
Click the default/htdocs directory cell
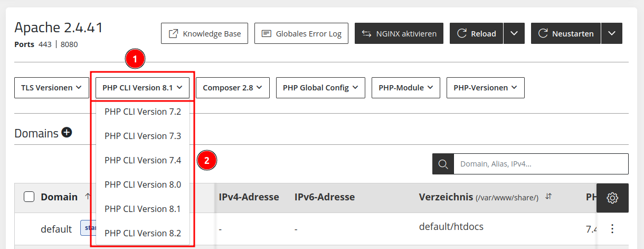click(x=451, y=227)
